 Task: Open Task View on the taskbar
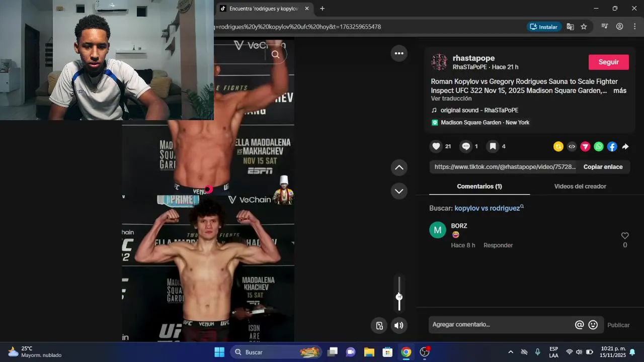[333, 352]
